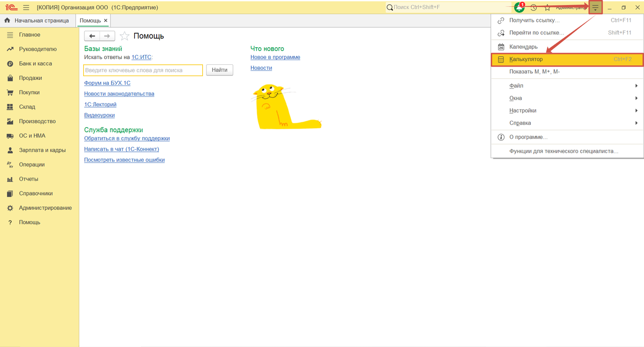Click the Операции Дт/Кт icon
644x347 pixels.
pyautogui.click(x=10, y=165)
